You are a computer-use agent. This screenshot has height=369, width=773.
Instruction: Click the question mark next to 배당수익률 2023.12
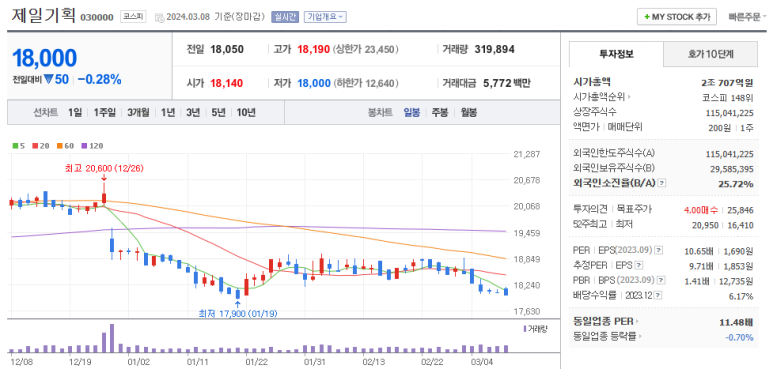[x=658, y=296]
